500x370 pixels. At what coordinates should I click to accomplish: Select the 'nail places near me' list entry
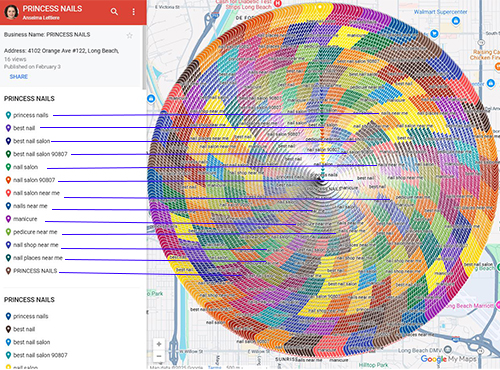(38, 258)
